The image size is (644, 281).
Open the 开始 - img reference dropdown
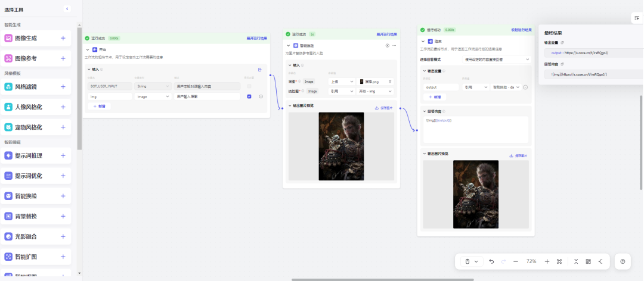pyautogui.click(x=375, y=91)
